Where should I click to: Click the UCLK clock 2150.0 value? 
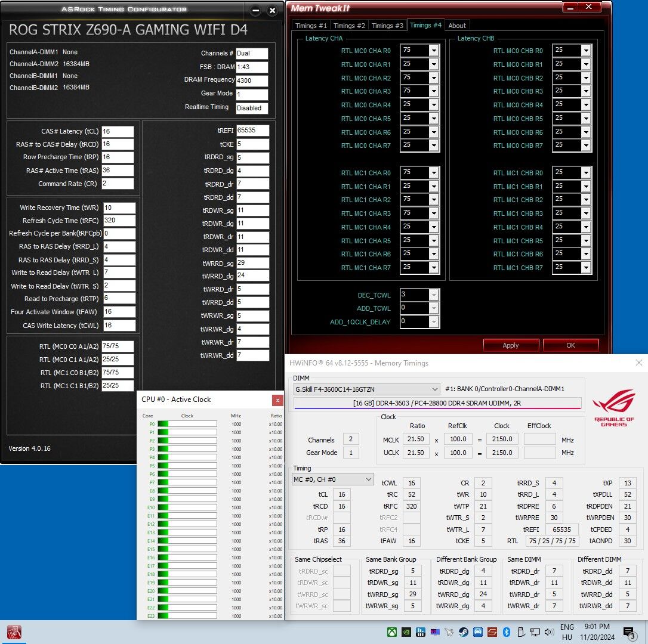point(502,453)
